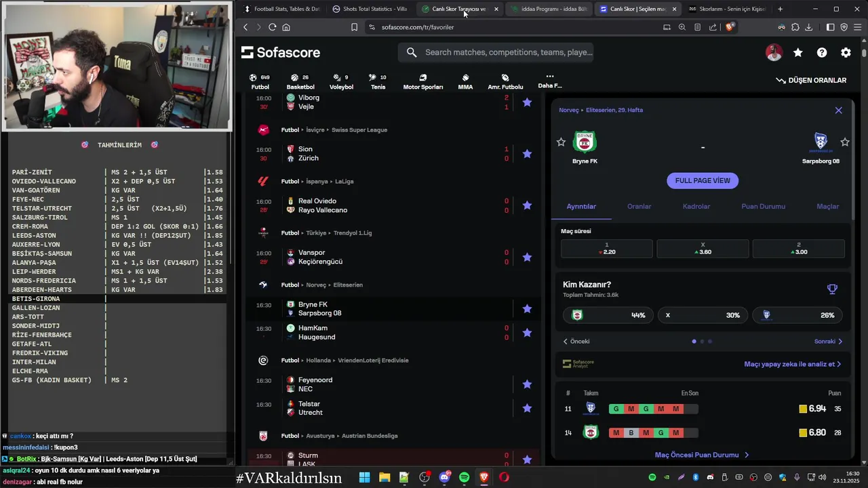Favorite Bryne FK team in detail panel
868x488 pixels.
tap(561, 142)
